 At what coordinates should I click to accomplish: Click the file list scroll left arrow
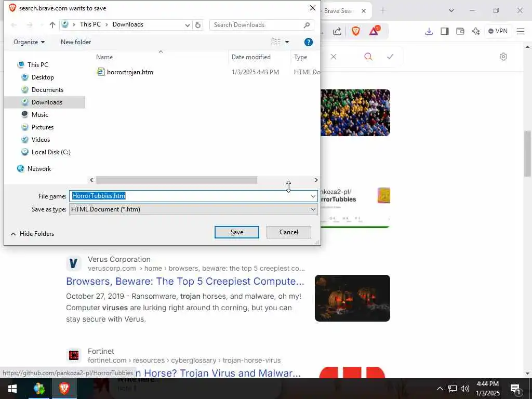click(91, 180)
